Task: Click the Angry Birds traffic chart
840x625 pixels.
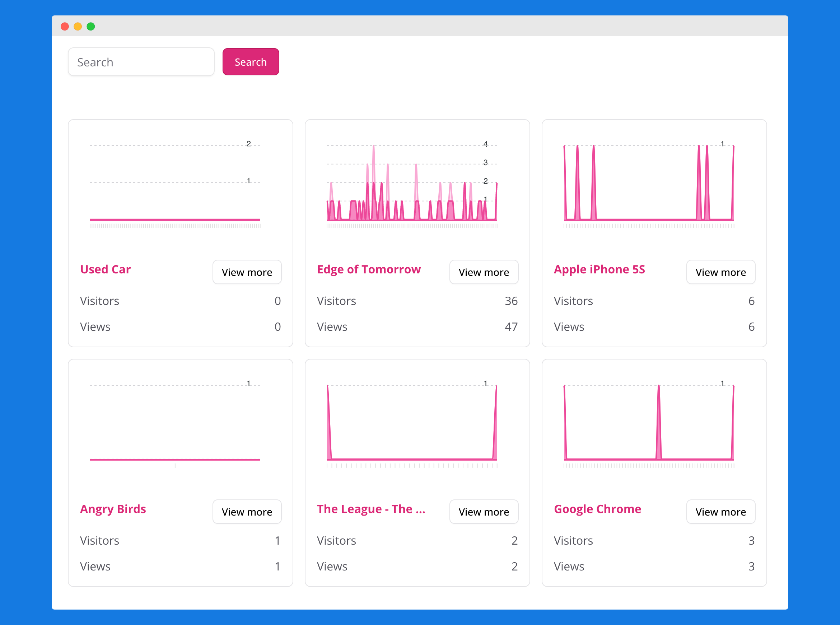Action: pos(175,424)
